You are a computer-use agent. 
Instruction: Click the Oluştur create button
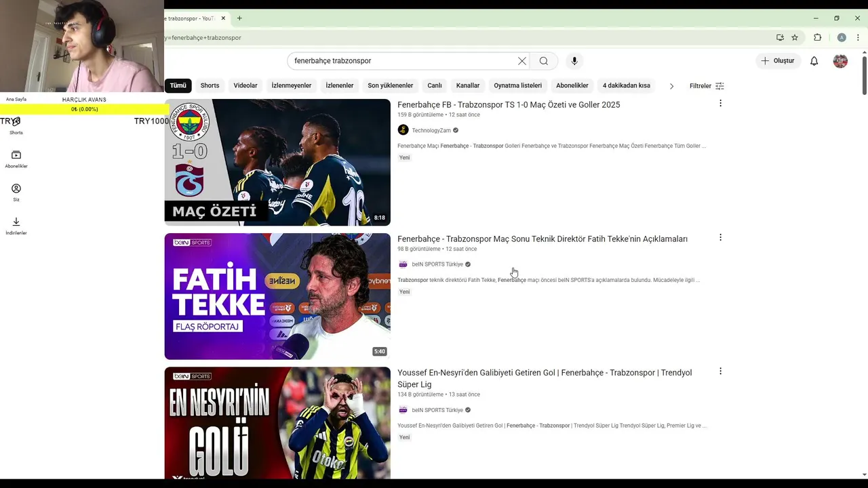click(x=778, y=61)
